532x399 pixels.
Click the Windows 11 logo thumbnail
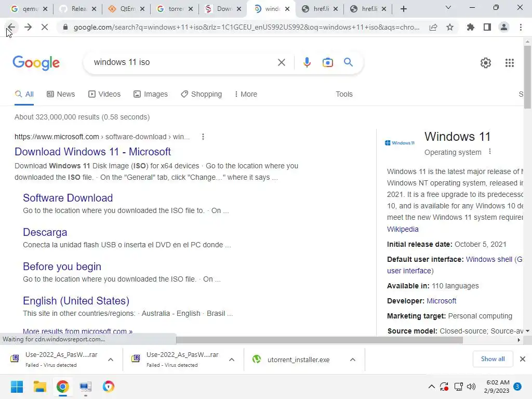400,143
